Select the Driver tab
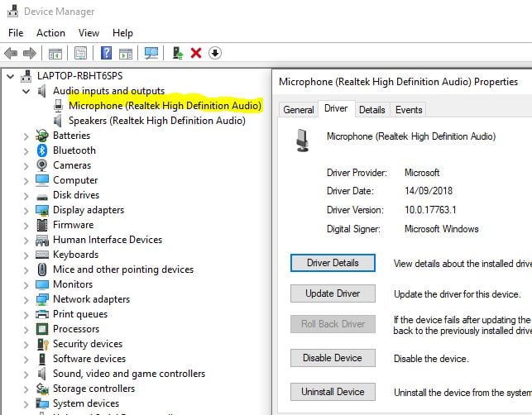This screenshot has width=532, height=415. click(336, 108)
